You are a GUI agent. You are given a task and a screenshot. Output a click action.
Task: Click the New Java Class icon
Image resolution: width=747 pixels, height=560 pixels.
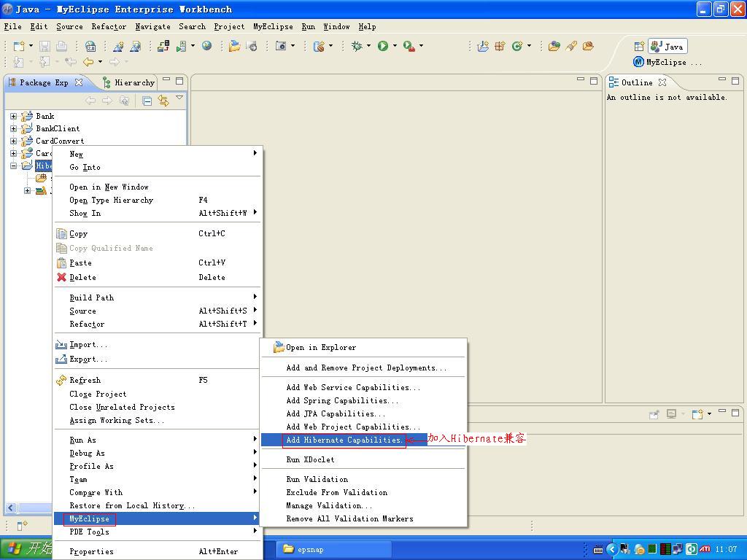pos(517,46)
